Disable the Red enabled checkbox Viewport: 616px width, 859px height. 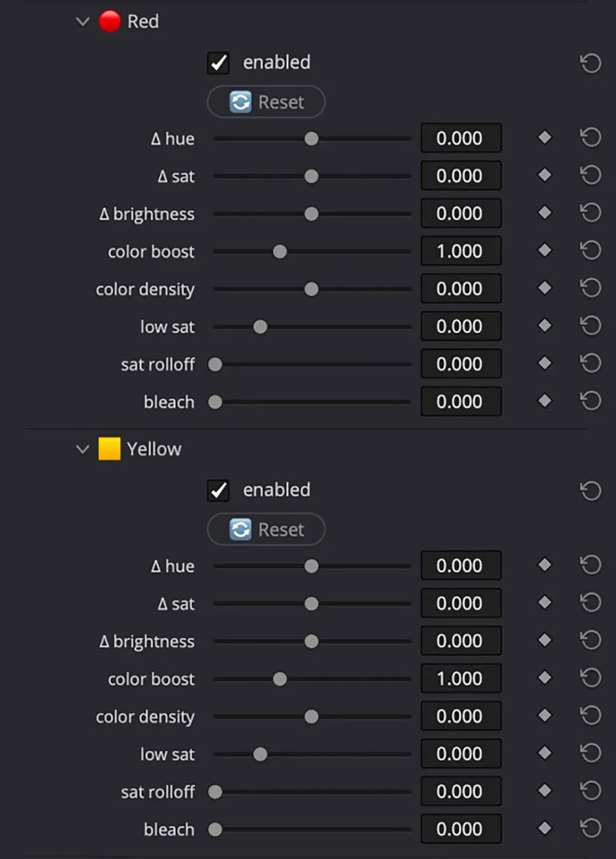[x=218, y=63]
